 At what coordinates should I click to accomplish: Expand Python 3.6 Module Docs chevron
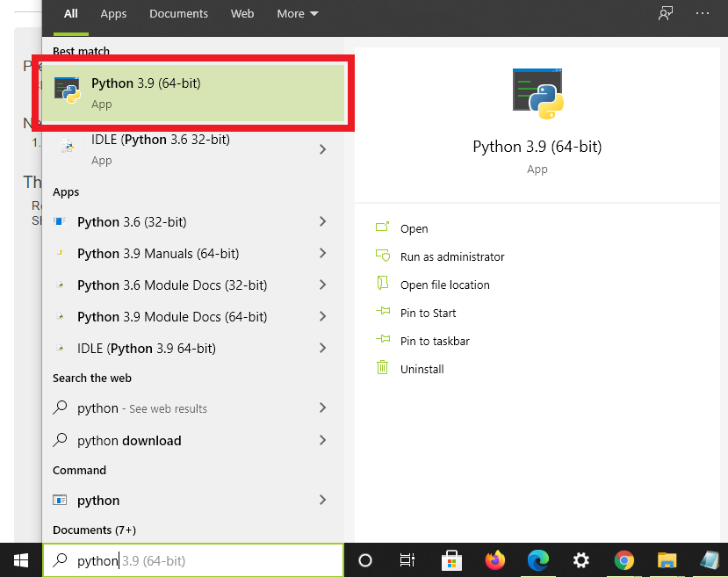click(322, 285)
